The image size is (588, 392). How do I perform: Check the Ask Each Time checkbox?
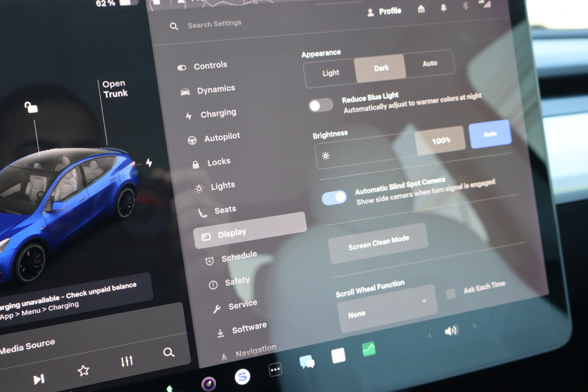tap(450, 293)
